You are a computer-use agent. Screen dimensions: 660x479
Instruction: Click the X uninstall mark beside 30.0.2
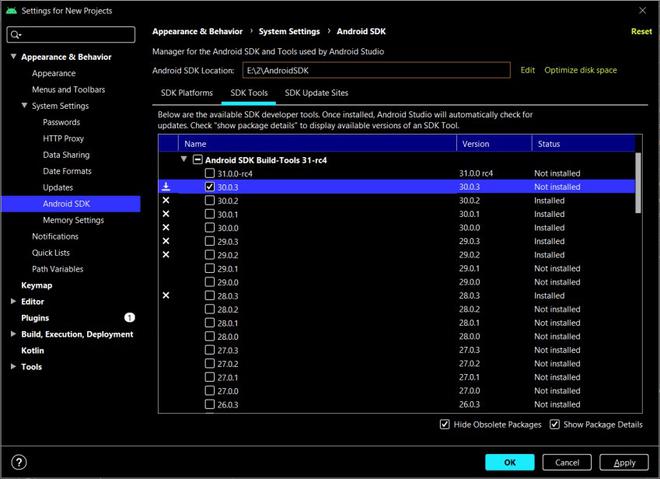[x=166, y=200]
